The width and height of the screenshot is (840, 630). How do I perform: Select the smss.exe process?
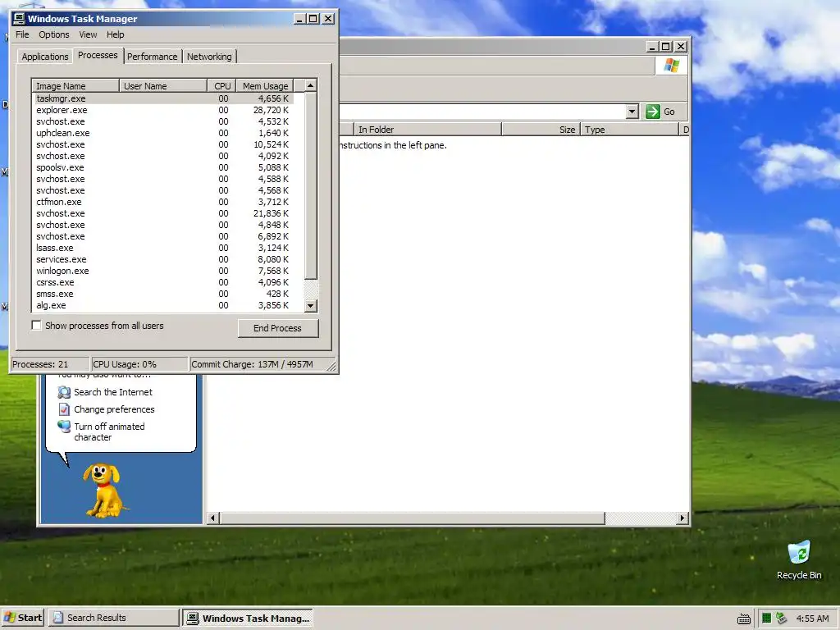pos(163,294)
